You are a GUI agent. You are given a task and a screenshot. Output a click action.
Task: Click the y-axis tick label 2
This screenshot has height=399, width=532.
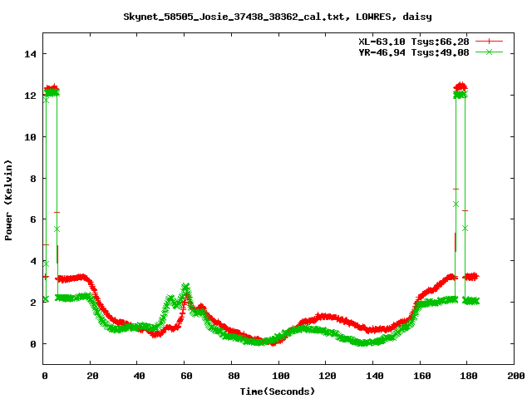pos(33,303)
